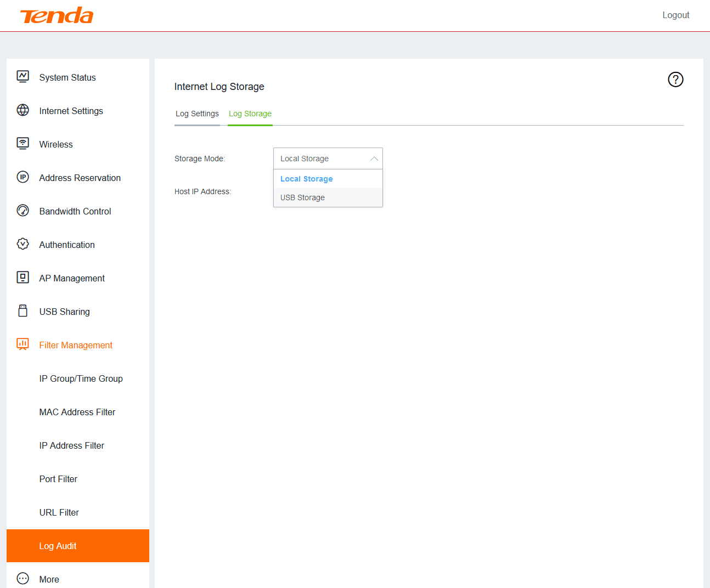Click the AP Management icon
Screen dimensions: 710x588
point(22,278)
